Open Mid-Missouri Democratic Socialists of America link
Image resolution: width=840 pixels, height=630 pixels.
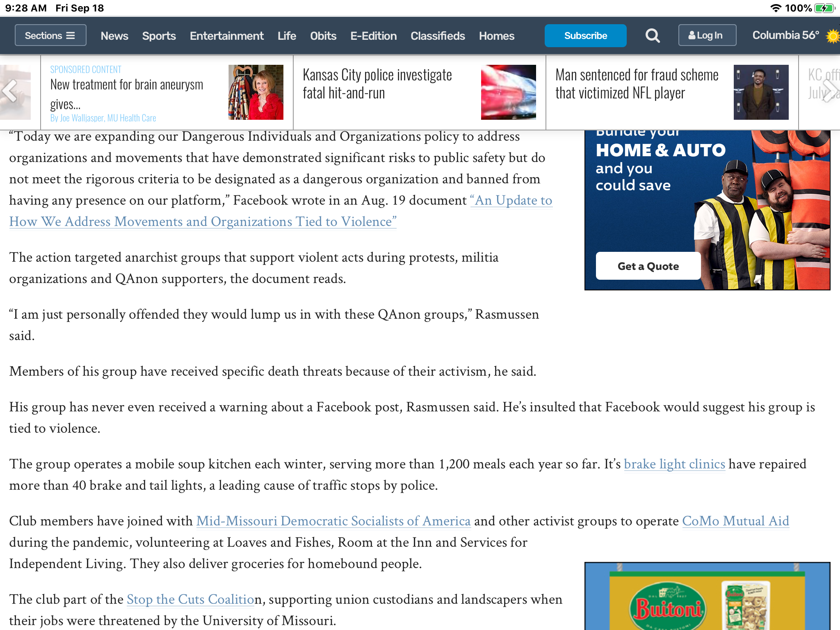click(x=333, y=521)
